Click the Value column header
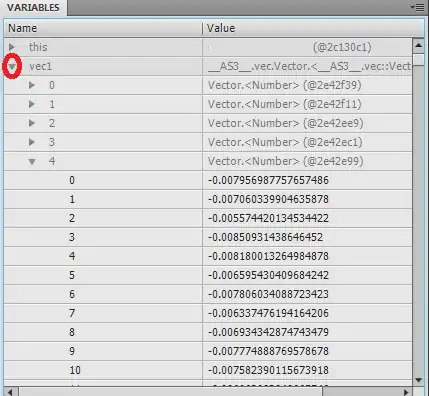The width and height of the screenshot is (429, 396). click(x=313, y=28)
